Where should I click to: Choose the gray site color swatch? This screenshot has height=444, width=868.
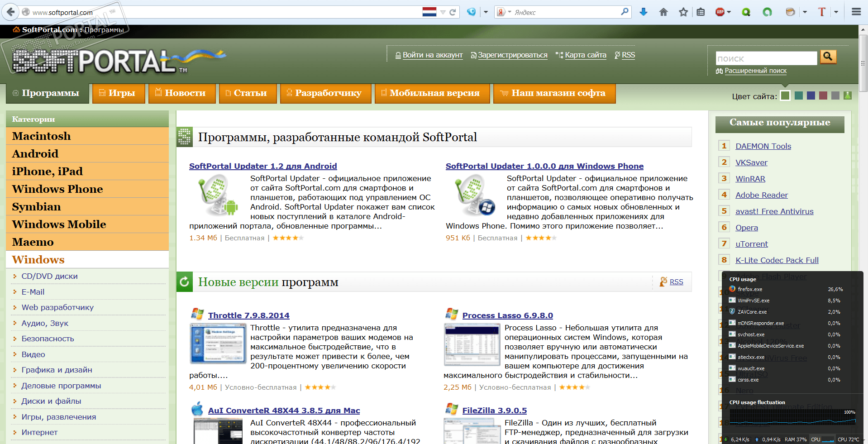[835, 95]
